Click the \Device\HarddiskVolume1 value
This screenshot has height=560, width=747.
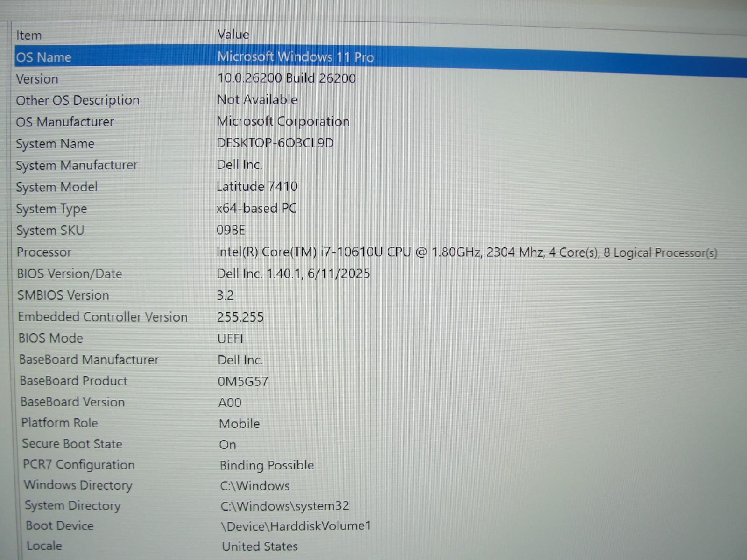(x=296, y=526)
